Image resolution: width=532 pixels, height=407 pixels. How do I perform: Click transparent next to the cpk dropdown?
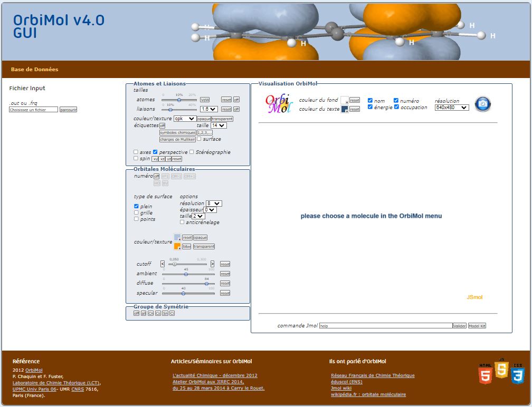point(222,119)
